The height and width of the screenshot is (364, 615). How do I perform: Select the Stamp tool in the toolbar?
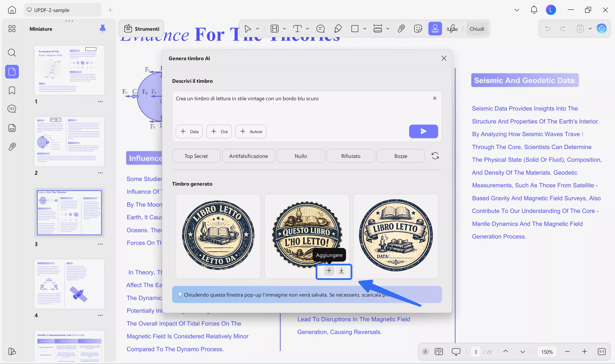[x=435, y=28]
